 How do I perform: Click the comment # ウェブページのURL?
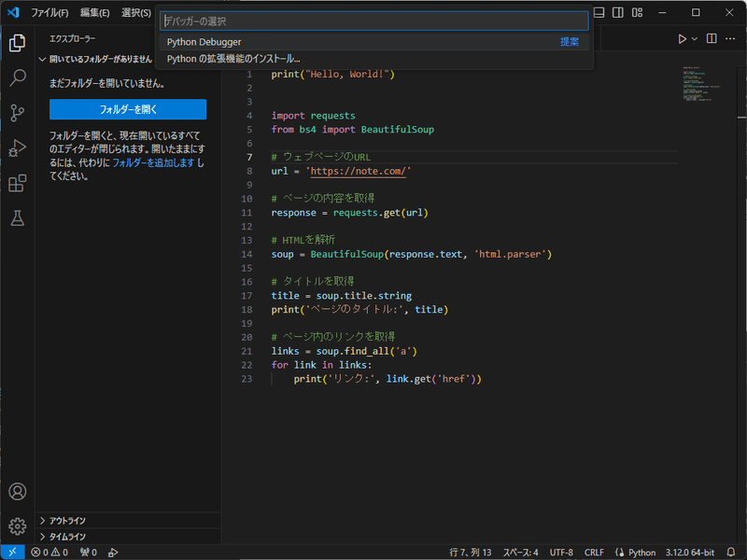coord(320,157)
